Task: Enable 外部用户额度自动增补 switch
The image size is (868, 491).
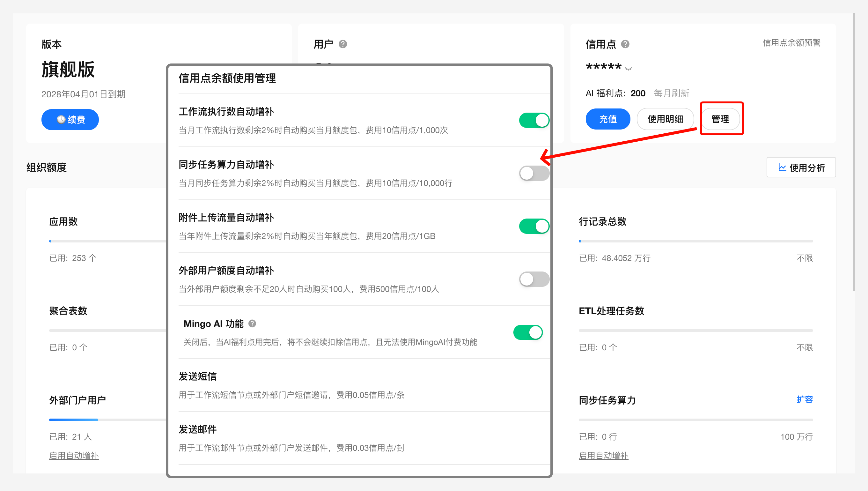Action: (x=534, y=279)
